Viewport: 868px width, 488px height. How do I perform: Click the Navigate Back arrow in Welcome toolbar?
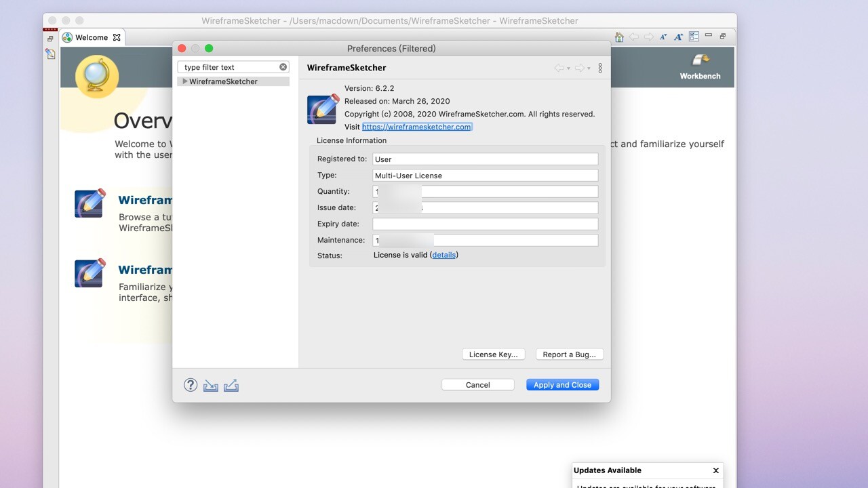pyautogui.click(x=634, y=37)
